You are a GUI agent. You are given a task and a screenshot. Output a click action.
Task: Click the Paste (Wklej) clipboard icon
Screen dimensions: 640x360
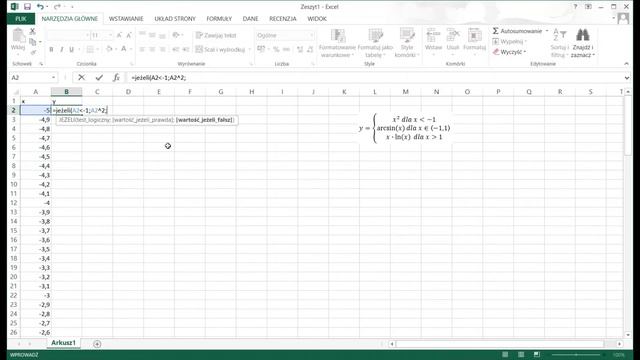tap(18, 36)
